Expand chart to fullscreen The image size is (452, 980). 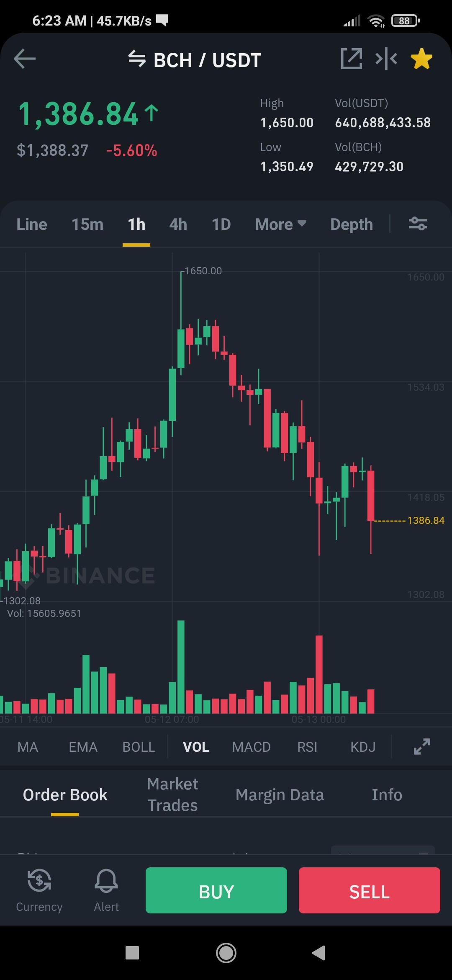point(422,746)
